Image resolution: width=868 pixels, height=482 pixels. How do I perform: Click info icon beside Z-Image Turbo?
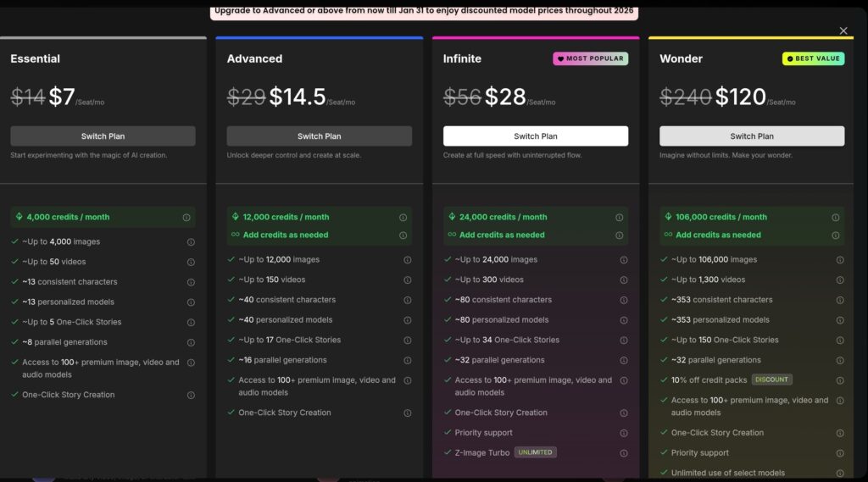(624, 453)
